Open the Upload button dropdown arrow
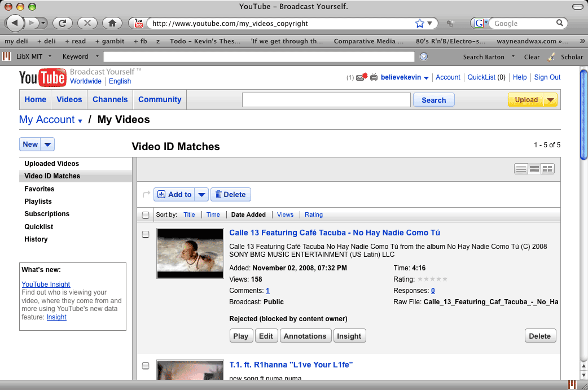588x390 pixels. pyautogui.click(x=550, y=100)
